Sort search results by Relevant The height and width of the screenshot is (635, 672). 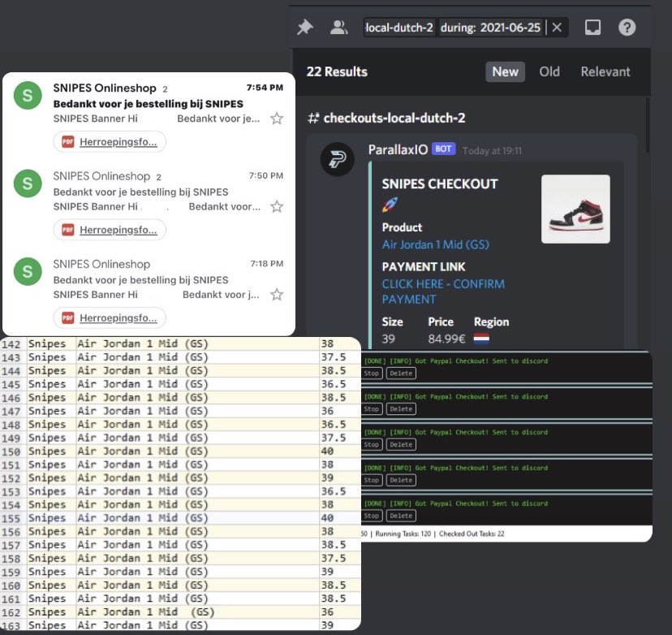(x=605, y=71)
